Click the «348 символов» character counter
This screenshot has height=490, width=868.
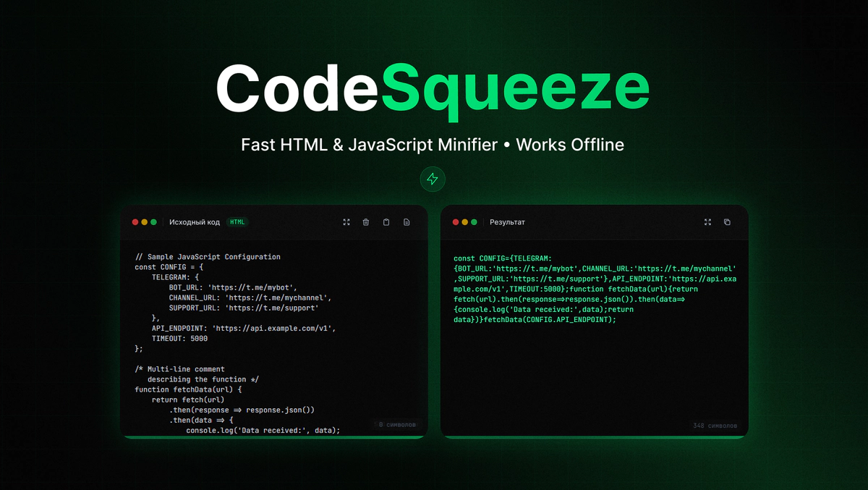tap(715, 425)
